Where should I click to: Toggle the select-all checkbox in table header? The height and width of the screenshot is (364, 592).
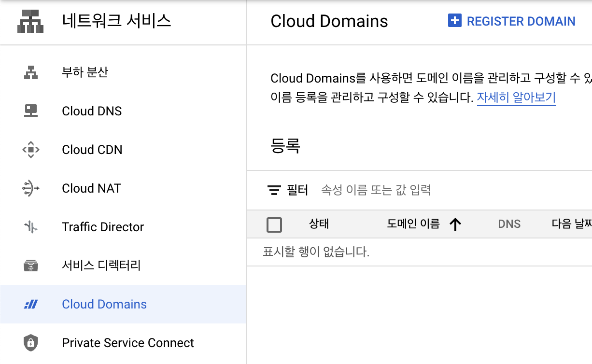point(274,224)
